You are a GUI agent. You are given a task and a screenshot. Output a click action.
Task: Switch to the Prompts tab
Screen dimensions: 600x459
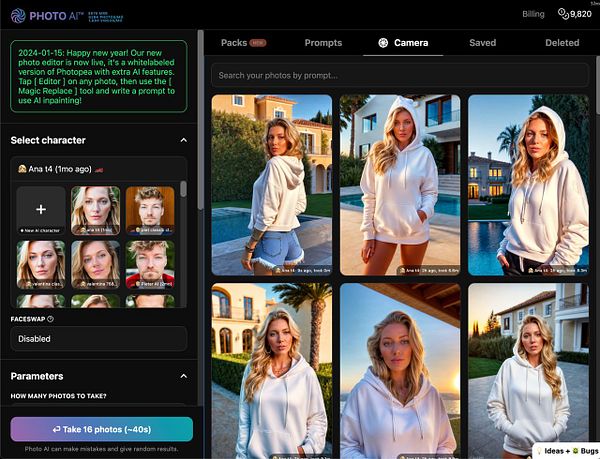323,43
